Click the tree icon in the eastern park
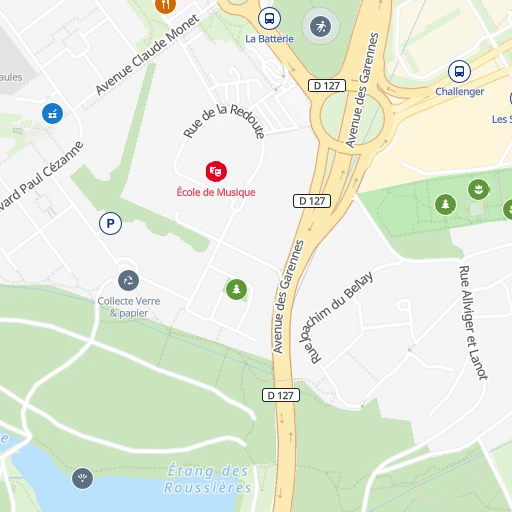512x512 pixels. 445,204
